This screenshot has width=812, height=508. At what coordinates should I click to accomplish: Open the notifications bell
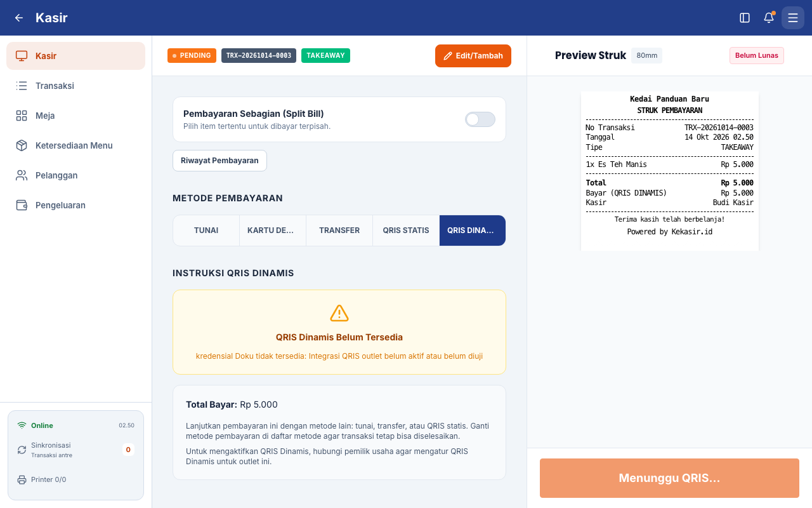pyautogui.click(x=769, y=18)
